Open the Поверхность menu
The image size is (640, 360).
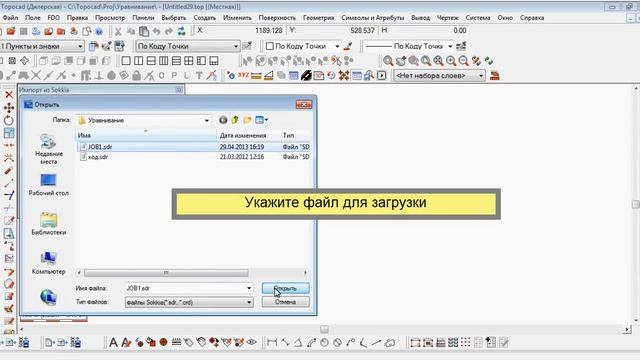tap(277, 18)
